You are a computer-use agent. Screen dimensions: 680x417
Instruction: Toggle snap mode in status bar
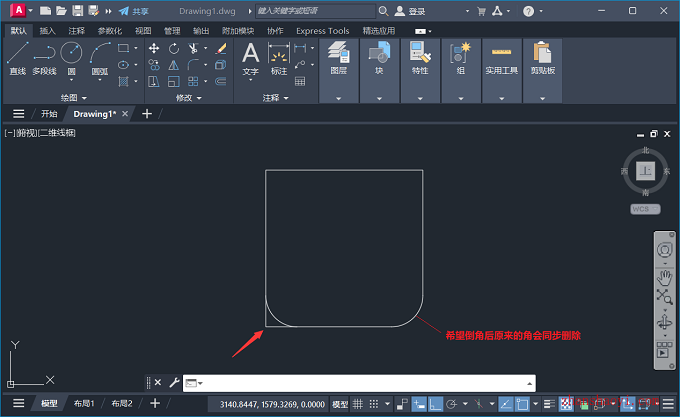374,404
